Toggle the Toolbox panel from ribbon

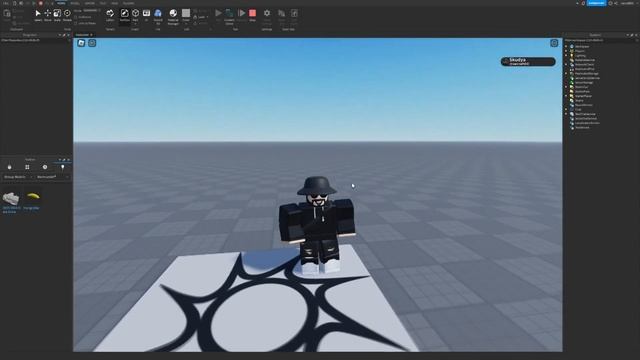[124, 15]
